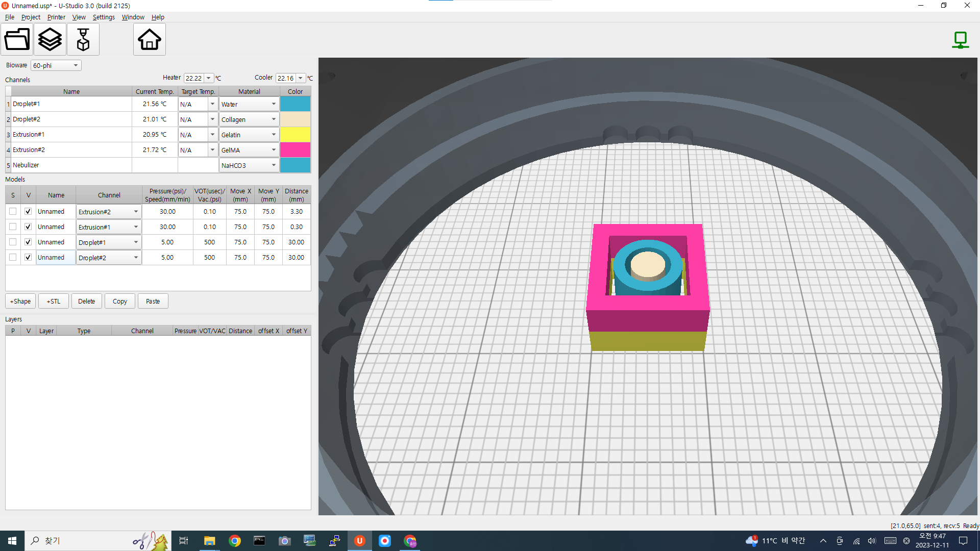
Task: Open the project folder icon
Action: click(17, 39)
